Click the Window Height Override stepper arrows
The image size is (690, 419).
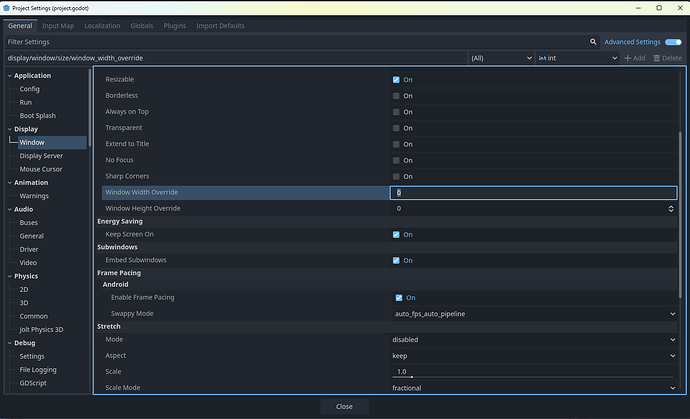pyautogui.click(x=671, y=209)
